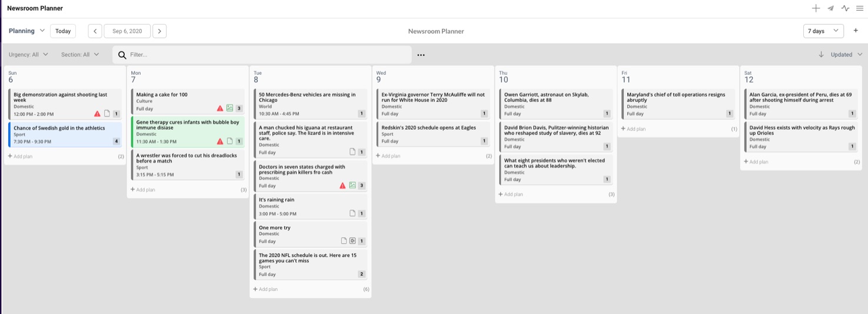This screenshot has width=868, height=314.
Task: Open David Hess Rays Orioles card
Action: [801, 137]
